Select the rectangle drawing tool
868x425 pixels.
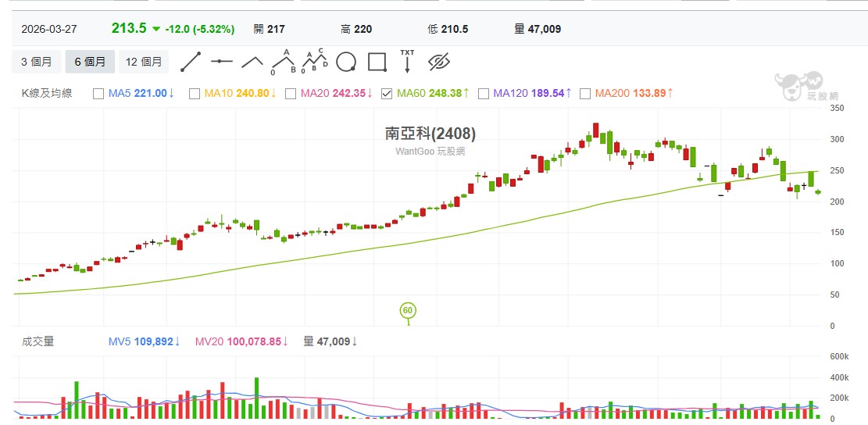click(377, 62)
